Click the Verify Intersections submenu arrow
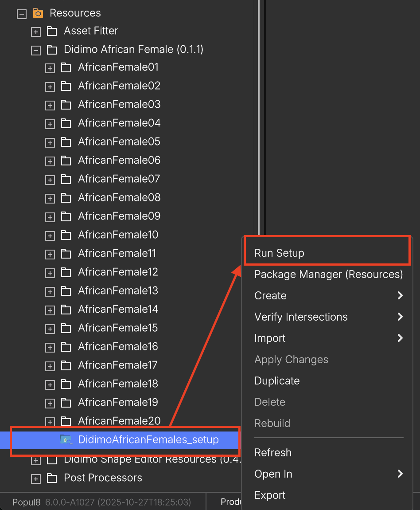This screenshot has height=510, width=420. (x=400, y=317)
